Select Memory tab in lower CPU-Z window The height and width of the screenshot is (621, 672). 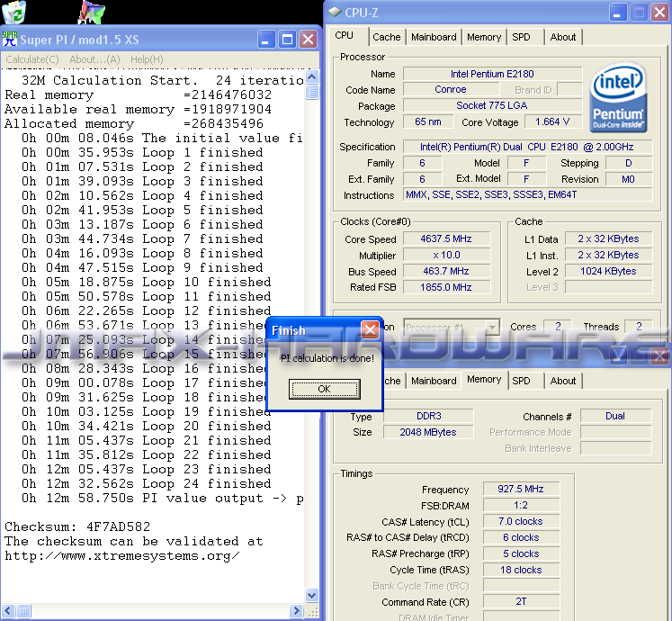click(x=484, y=380)
